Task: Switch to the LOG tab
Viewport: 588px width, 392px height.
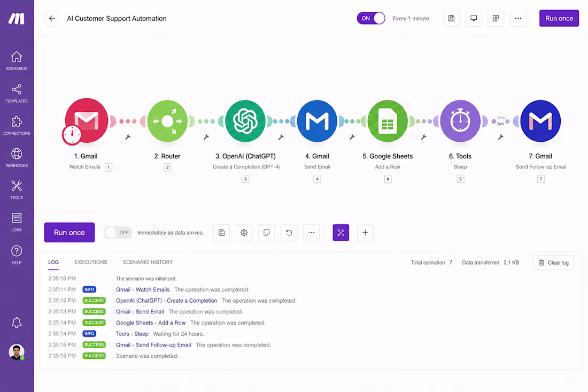Action: click(x=53, y=262)
